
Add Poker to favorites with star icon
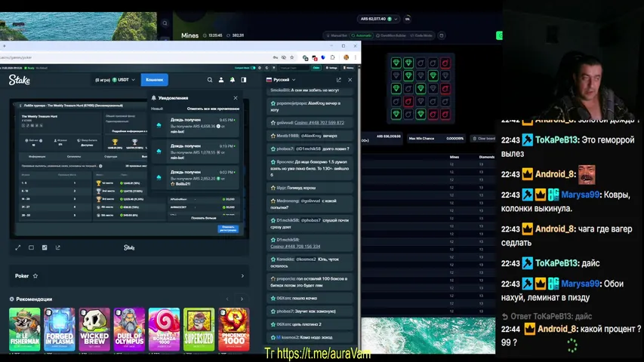tap(35, 276)
